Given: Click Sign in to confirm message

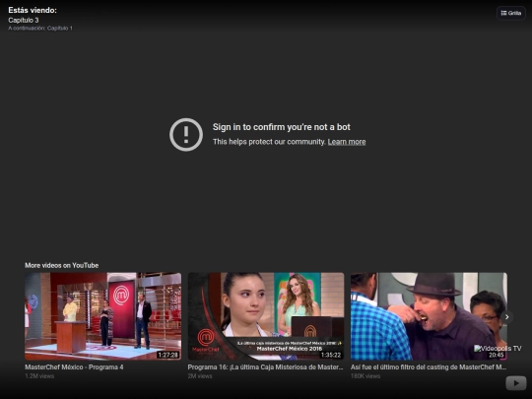Looking at the screenshot, I should [281, 127].
